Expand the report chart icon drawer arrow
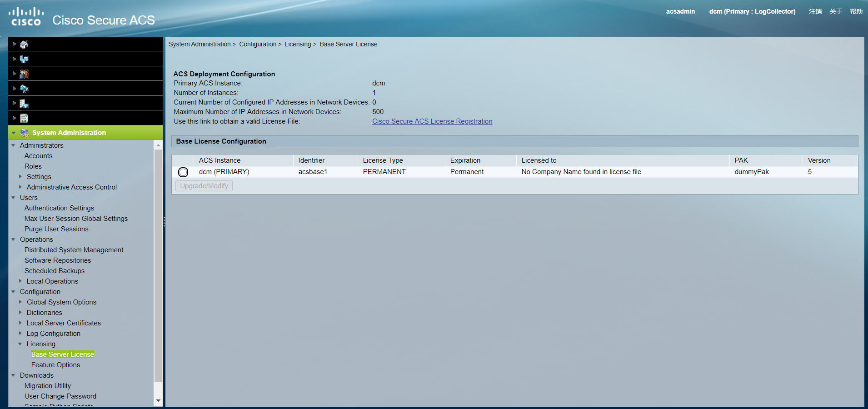The image size is (868, 409). click(14, 118)
